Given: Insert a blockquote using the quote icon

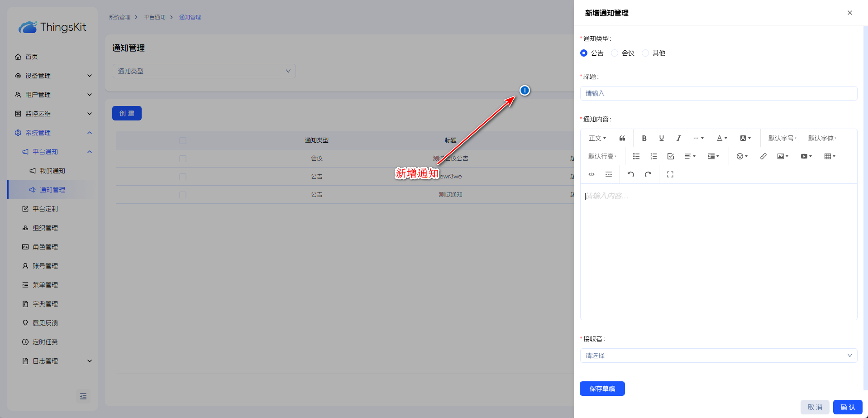Looking at the screenshot, I should pyautogui.click(x=622, y=138).
